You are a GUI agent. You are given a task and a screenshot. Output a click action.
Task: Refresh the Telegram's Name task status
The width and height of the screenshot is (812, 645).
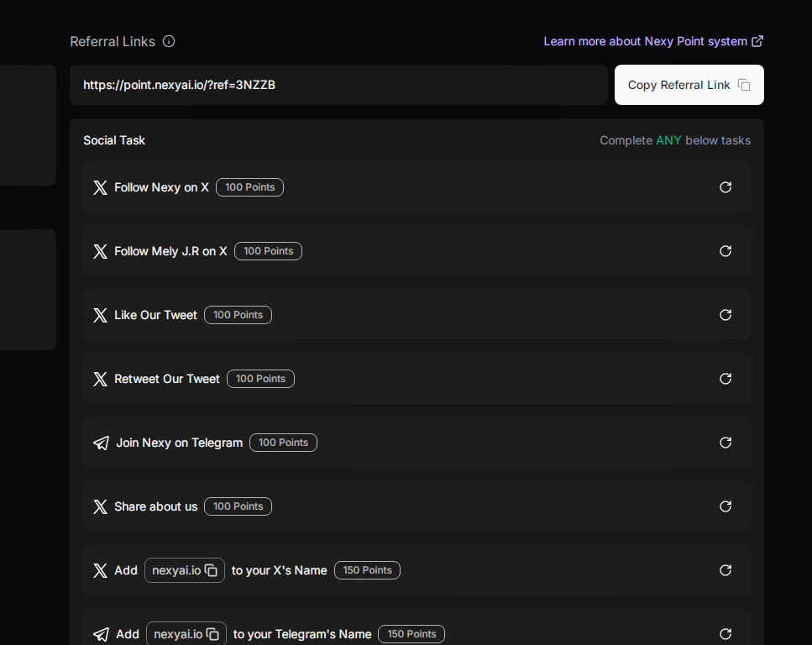(x=726, y=634)
